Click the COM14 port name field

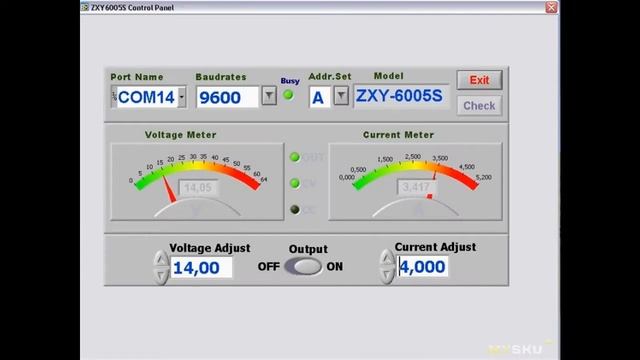[147, 97]
